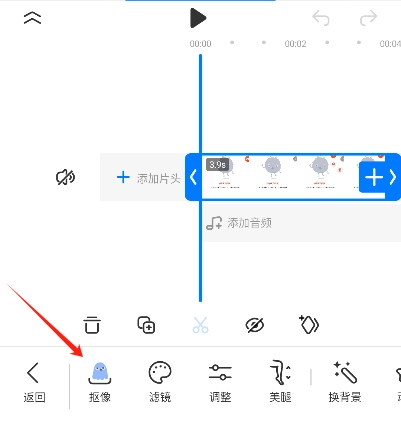Collapse panel with double up chevron
The width and height of the screenshot is (401, 424).
(x=33, y=18)
